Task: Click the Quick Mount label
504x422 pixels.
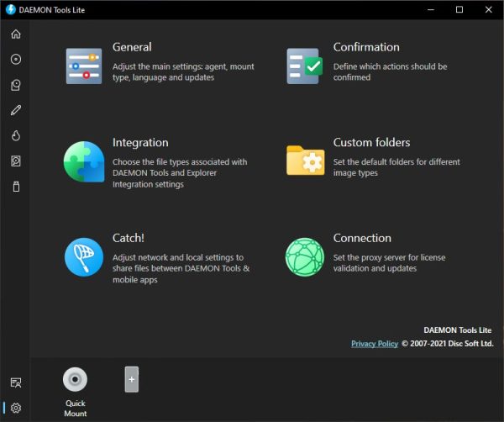Action: tap(76, 409)
